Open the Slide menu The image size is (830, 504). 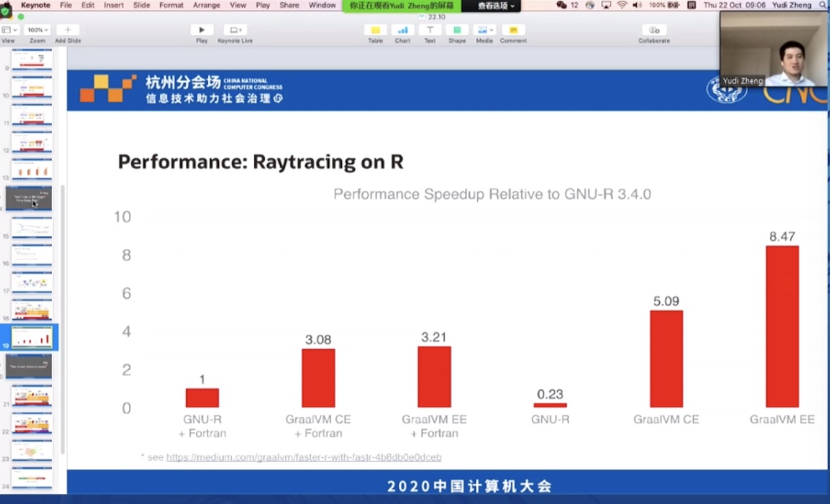click(142, 5)
